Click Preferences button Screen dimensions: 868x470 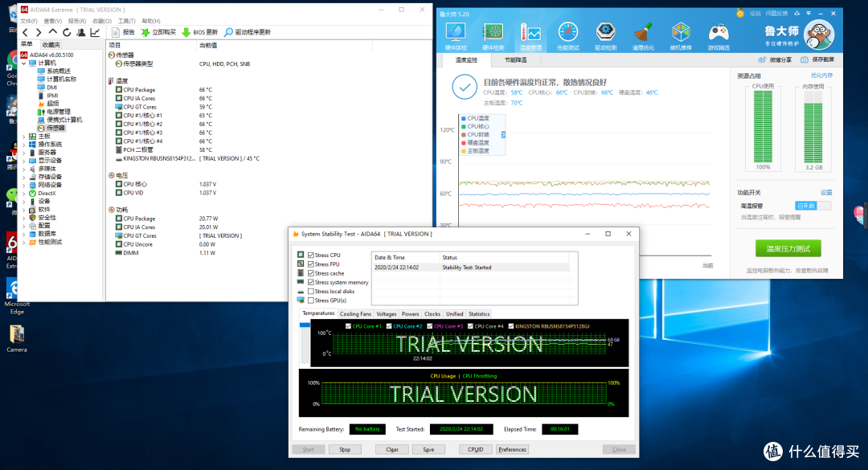pyautogui.click(x=513, y=450)
